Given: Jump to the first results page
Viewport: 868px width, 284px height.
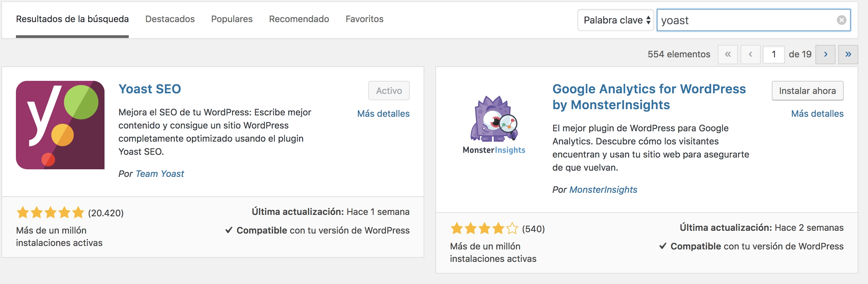Looking at the screenshot, I should tap(728, 54).
